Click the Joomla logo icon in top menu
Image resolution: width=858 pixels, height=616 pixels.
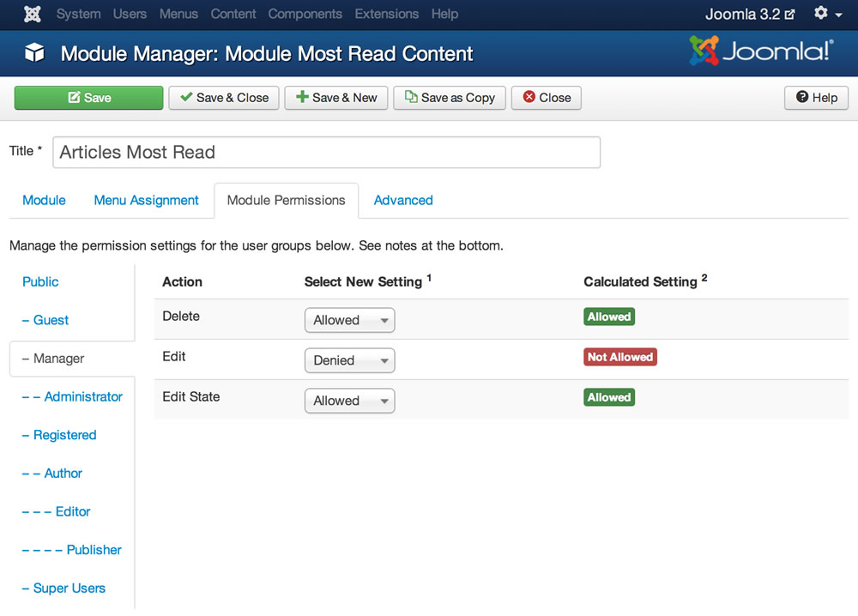coord(33,14)
